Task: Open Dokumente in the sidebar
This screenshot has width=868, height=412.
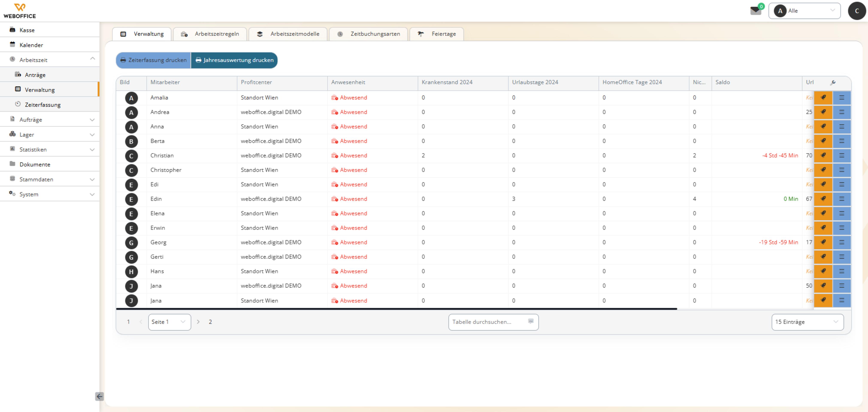Action: 50,164
